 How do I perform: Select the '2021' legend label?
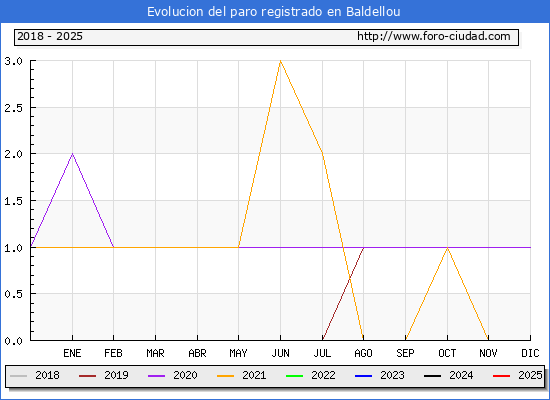pyautogui.click(x=254, y=375)
